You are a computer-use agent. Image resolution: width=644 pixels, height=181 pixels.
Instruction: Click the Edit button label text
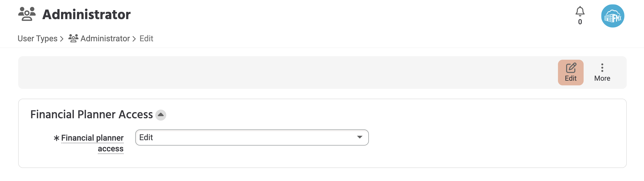coord(571,78)
